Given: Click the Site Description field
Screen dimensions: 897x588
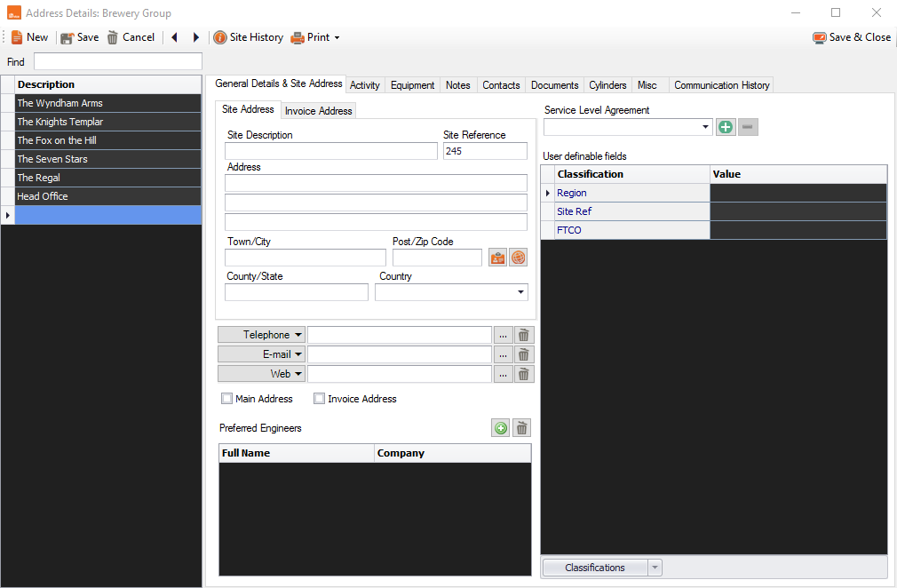Looking at the screenshot, I should [331, 151].
